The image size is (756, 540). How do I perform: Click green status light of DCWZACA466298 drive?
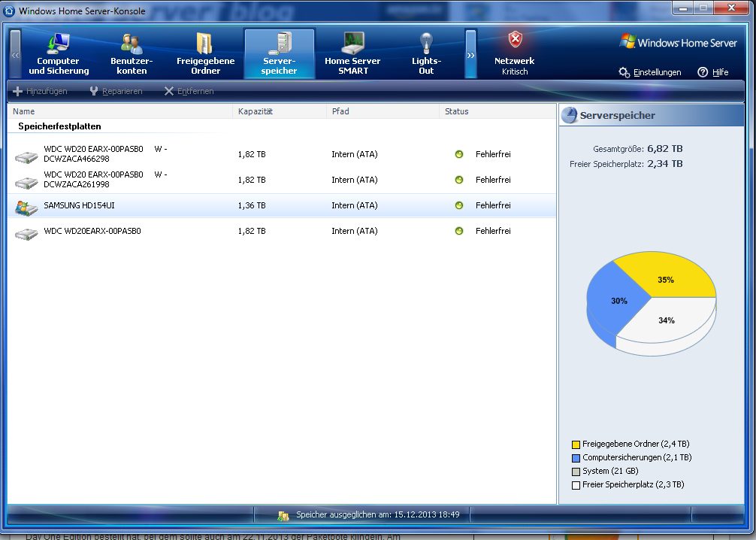(459, 154)
